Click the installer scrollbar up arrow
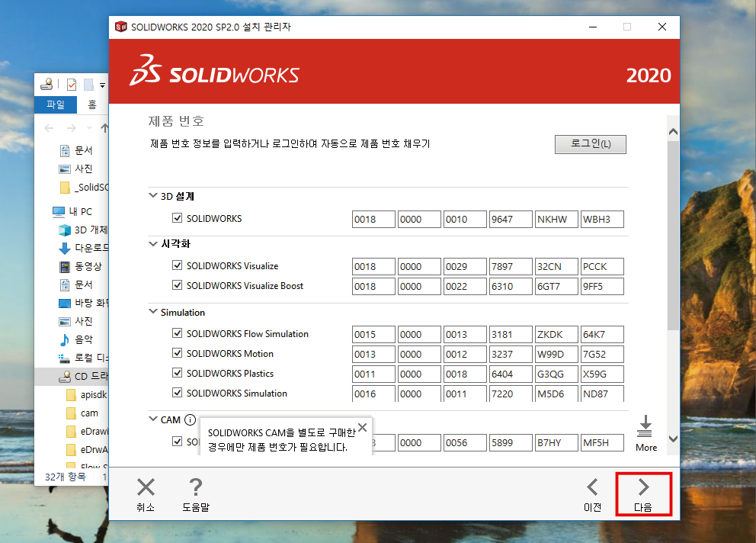 point(673,131)
